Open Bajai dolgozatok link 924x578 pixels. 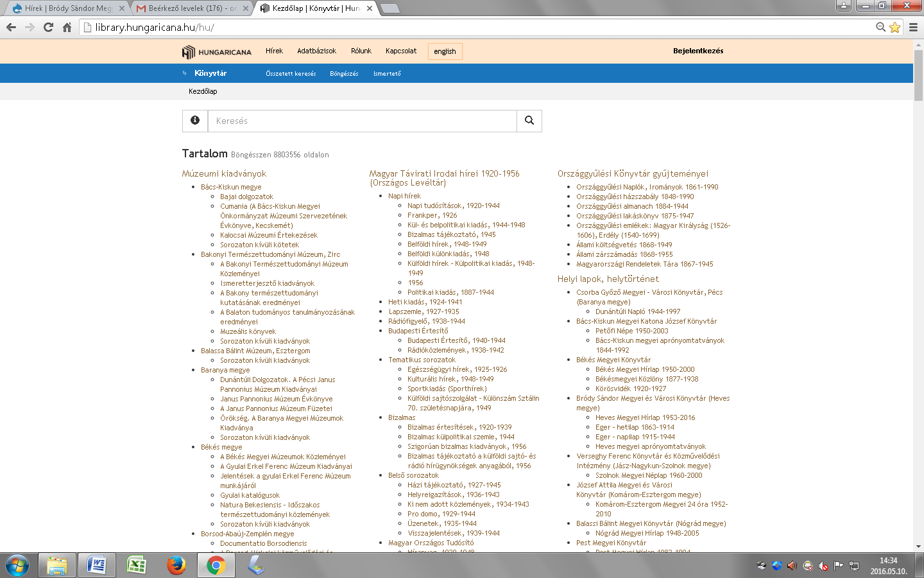(x=246, y=197)
